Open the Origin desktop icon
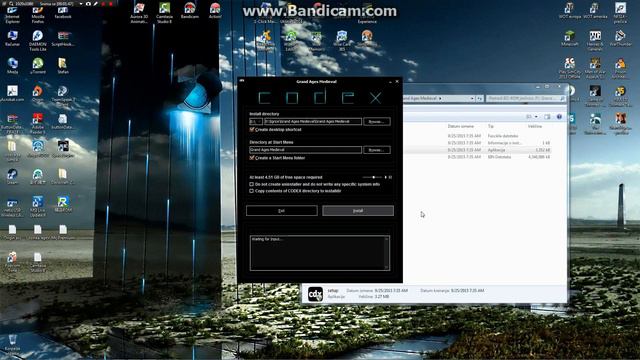Viewport: 640px width, 360px height. click(38, 93)
